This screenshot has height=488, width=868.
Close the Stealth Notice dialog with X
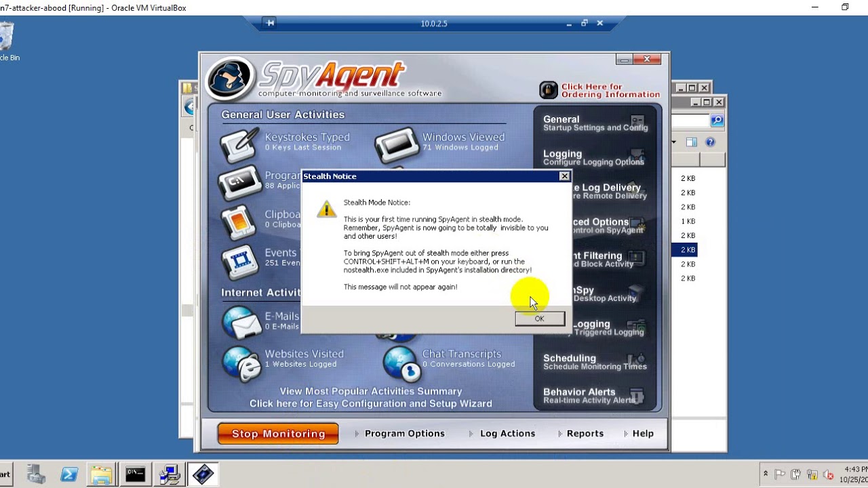pos(564,176)
